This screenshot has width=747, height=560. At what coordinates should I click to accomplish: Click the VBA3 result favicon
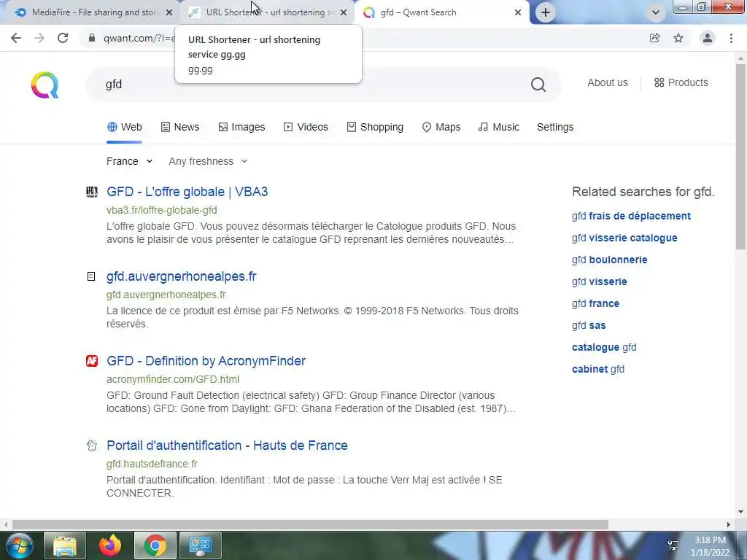pyautogui.click(x=91, y=192)
